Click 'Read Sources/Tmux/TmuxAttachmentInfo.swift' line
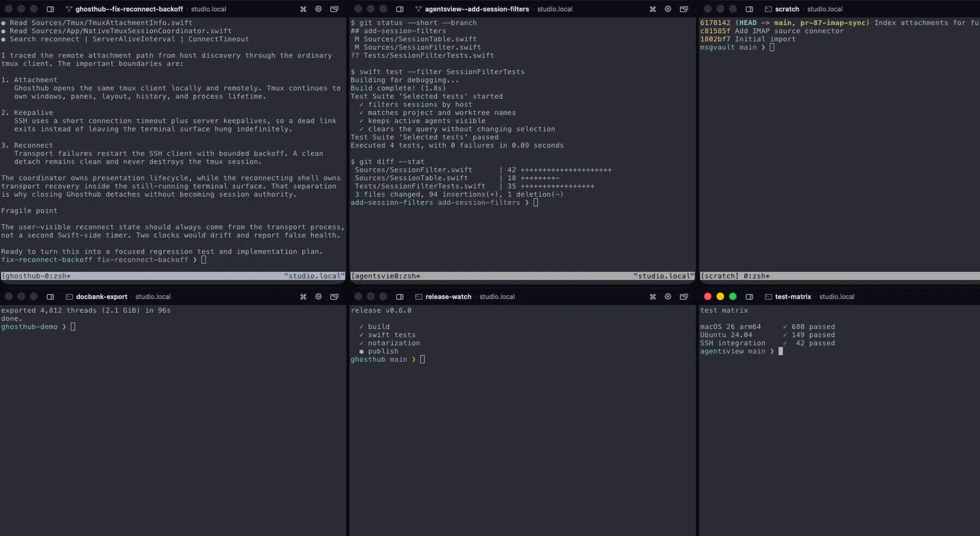 [97, 23]
